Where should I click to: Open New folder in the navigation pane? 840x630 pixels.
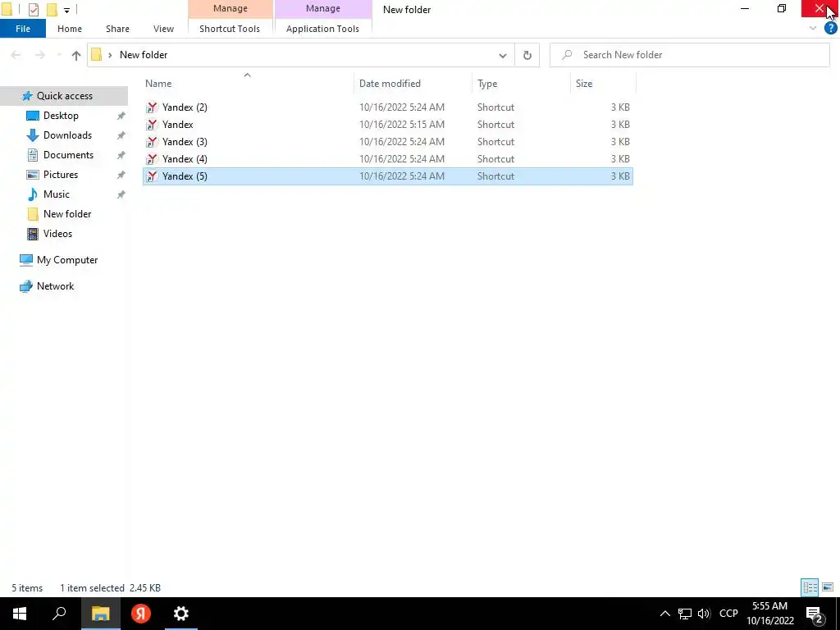[x=67, y=214]
